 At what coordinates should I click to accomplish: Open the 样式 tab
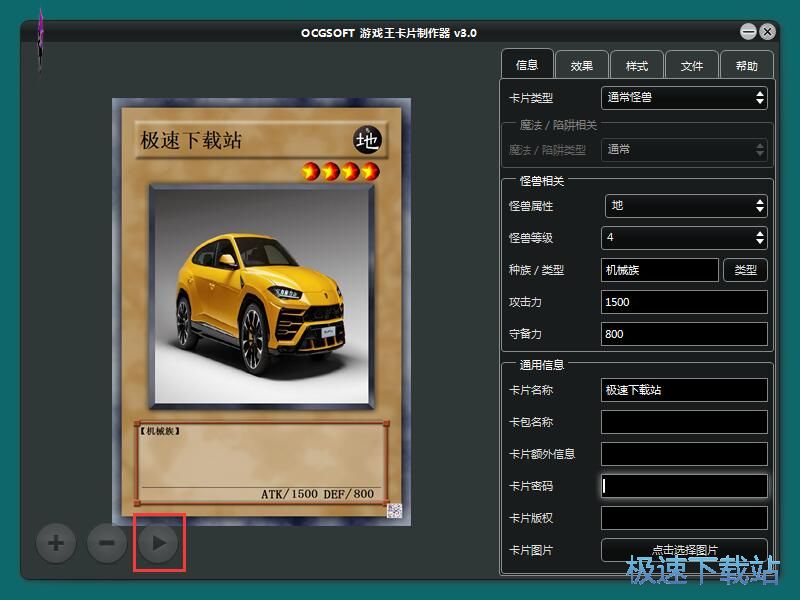click(637, 65)
